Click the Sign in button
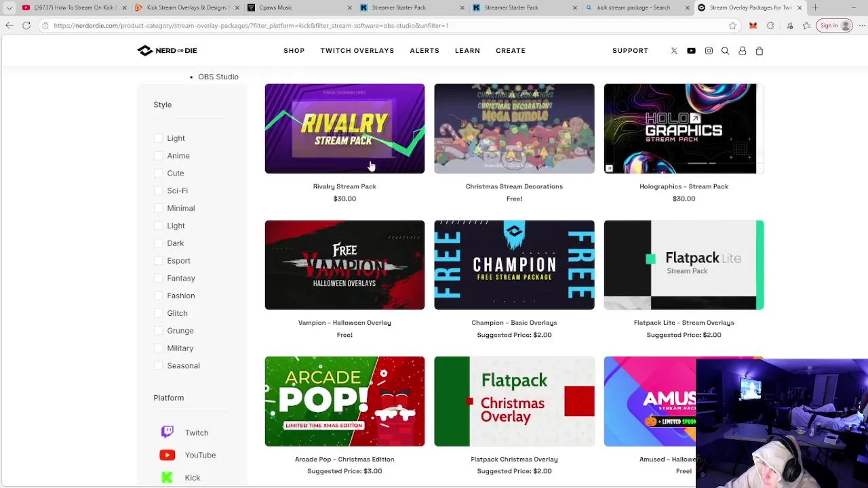 [835, 26]
